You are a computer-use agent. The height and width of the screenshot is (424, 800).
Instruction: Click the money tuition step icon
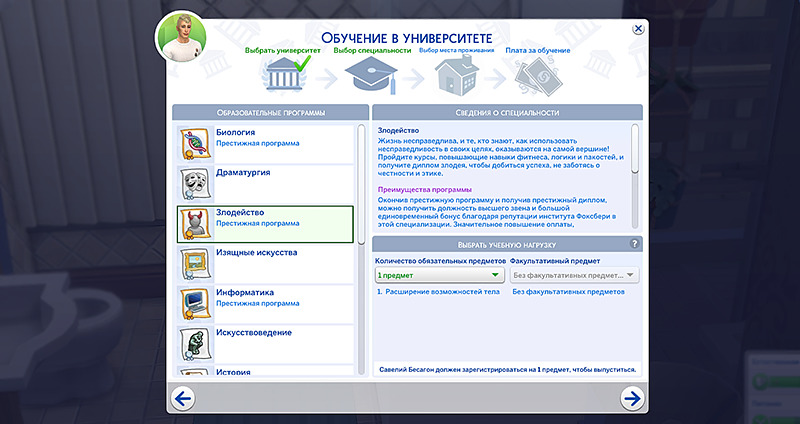click(538, 77)
